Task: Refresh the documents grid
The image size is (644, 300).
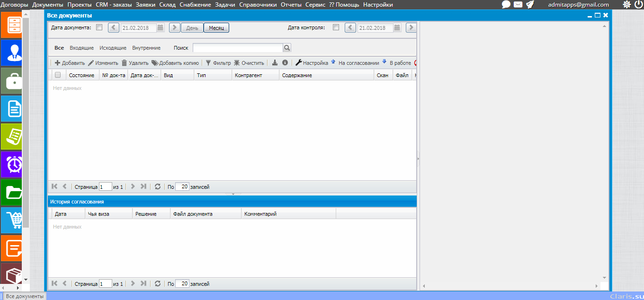Action: click(x=158, y=186)
